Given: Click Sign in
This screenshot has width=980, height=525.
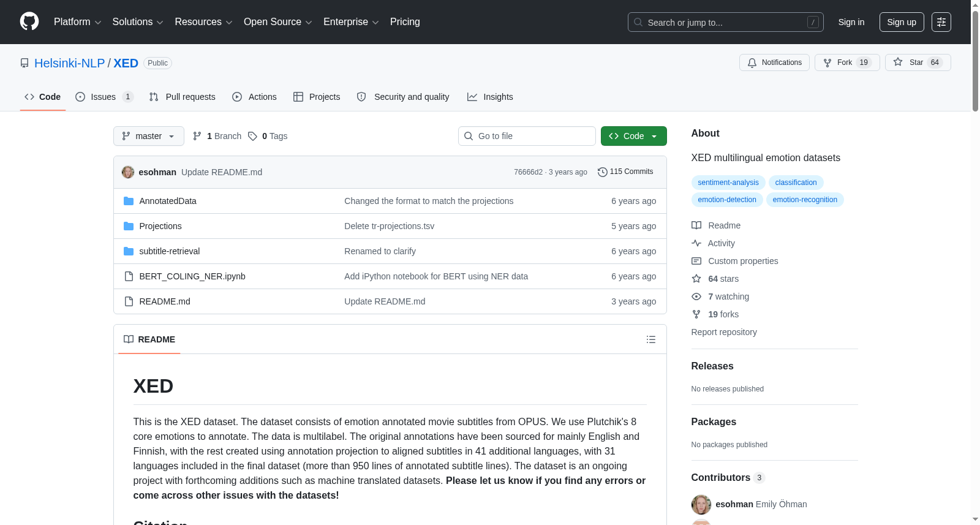Looking at the screenshot, I should point(851,22).
